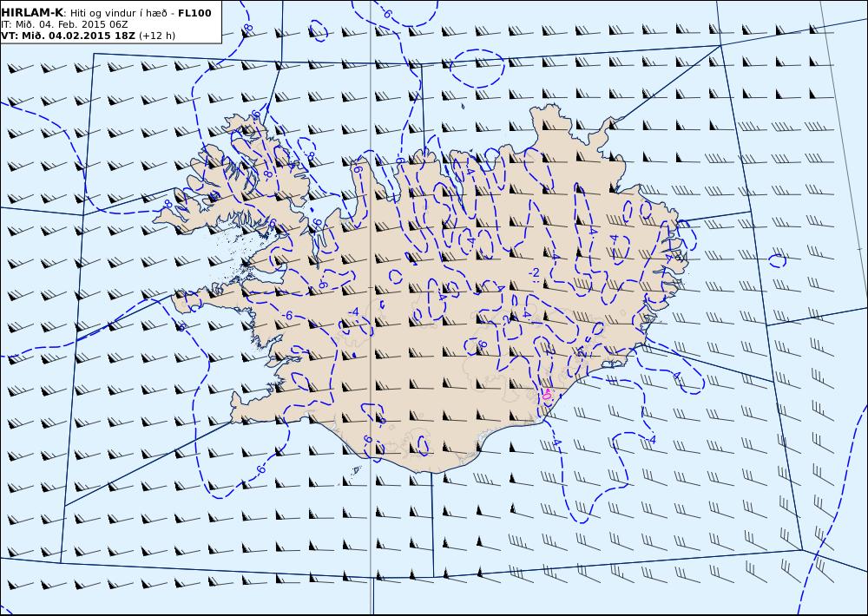Click the "VT: Mið. 04.02.2015 18Z" valid time

[68, 36]
